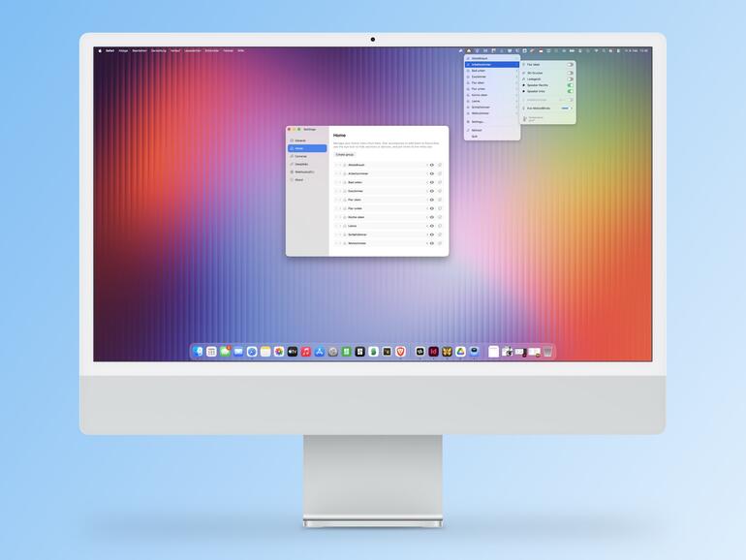This screenshot has width=746, height=560.
Task: Expand Küche oben submenu in the menu
Action: point(516,95)
